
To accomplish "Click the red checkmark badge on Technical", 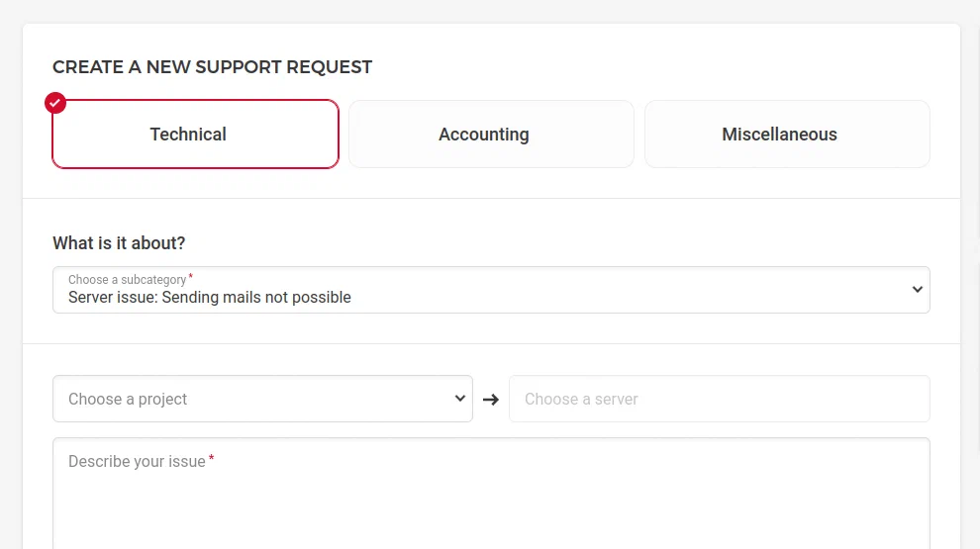I will point(55,103).
